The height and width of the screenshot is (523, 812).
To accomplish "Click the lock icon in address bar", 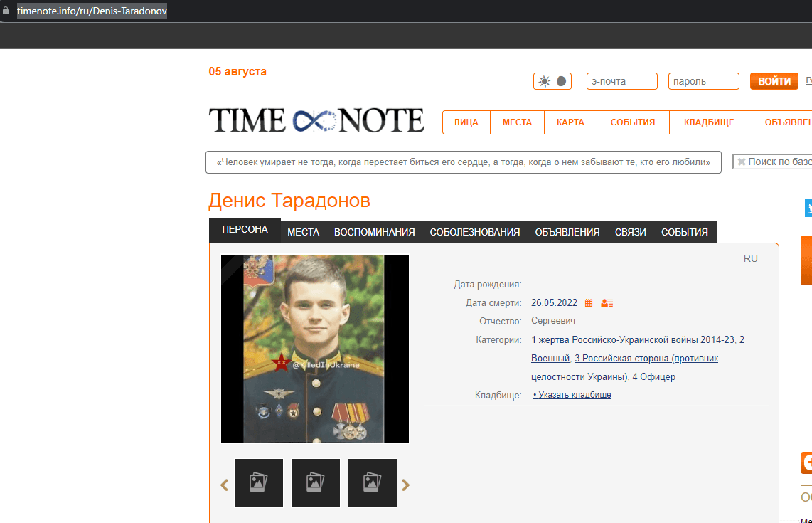I will point(6,11).
